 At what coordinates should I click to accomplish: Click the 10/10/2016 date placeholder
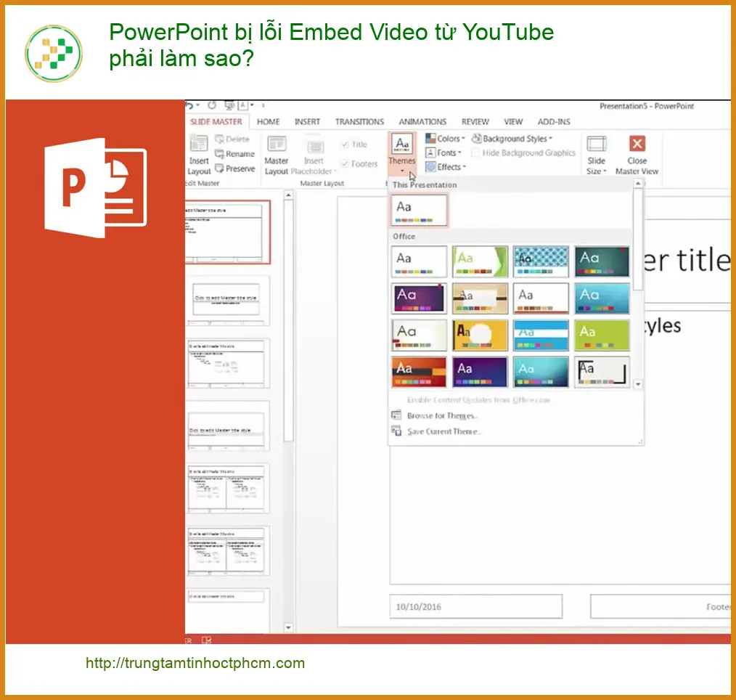(475, 606)
